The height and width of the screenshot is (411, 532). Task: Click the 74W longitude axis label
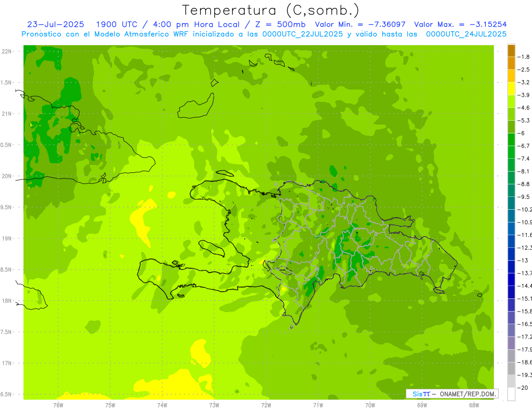162,405
